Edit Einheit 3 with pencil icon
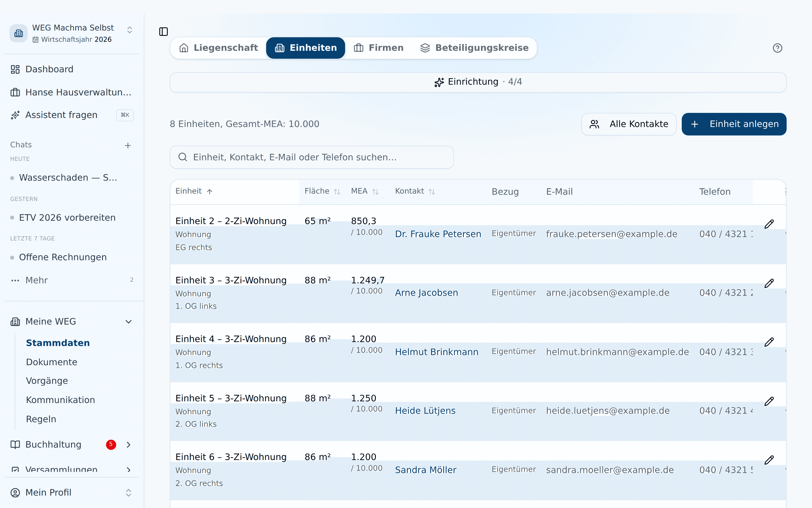812x508 pixels. coord(769,283)
